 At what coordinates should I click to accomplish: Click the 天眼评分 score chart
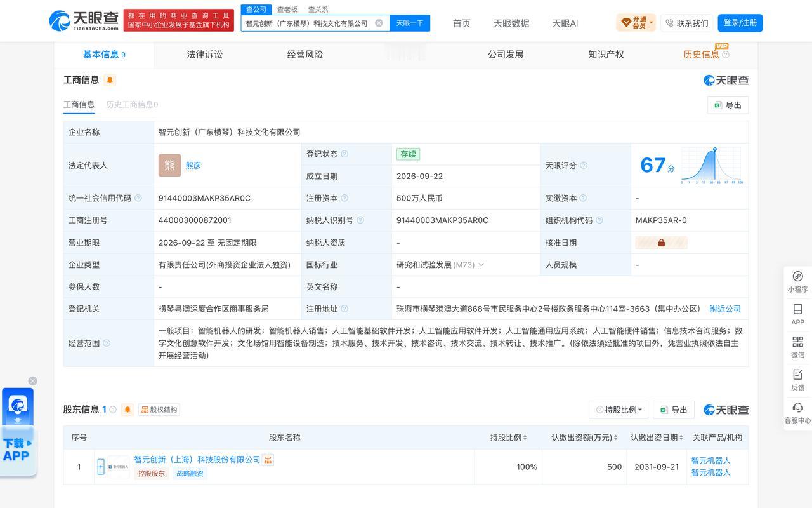pos(711,165)
